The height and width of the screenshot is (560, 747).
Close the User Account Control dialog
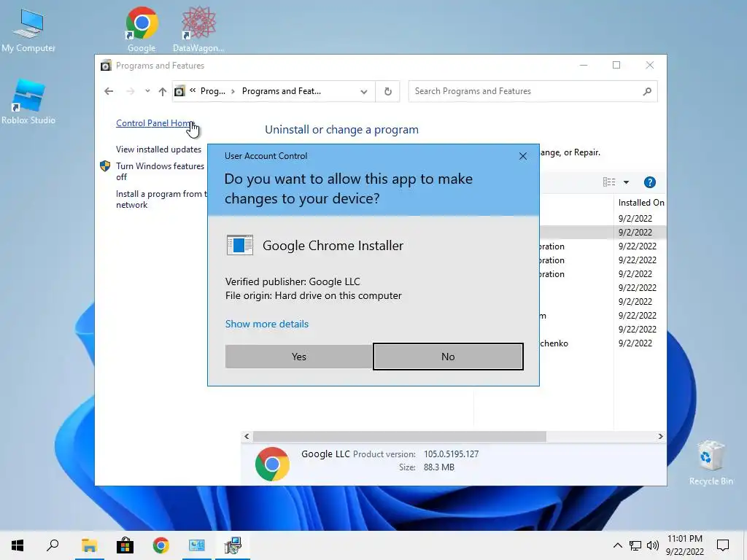523,156
